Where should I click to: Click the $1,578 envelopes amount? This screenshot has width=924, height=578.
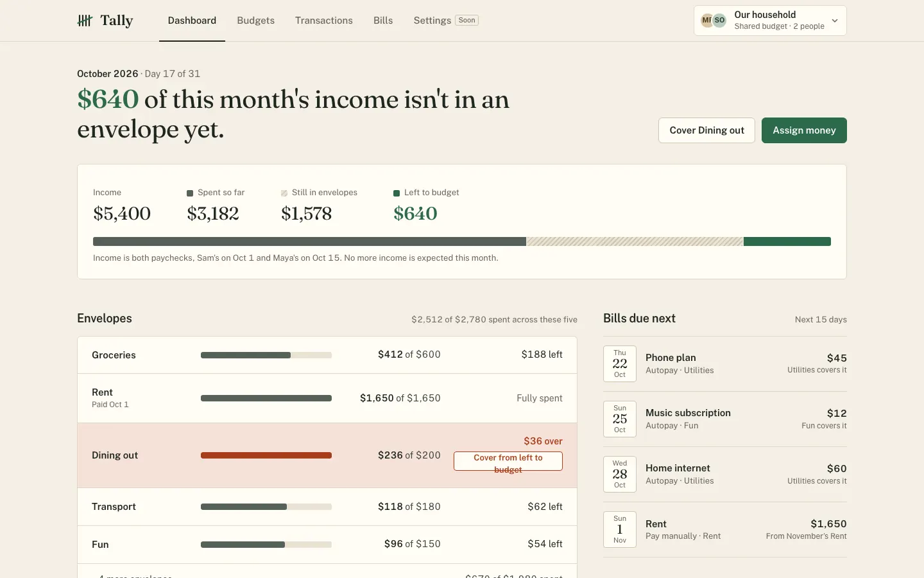307,214
